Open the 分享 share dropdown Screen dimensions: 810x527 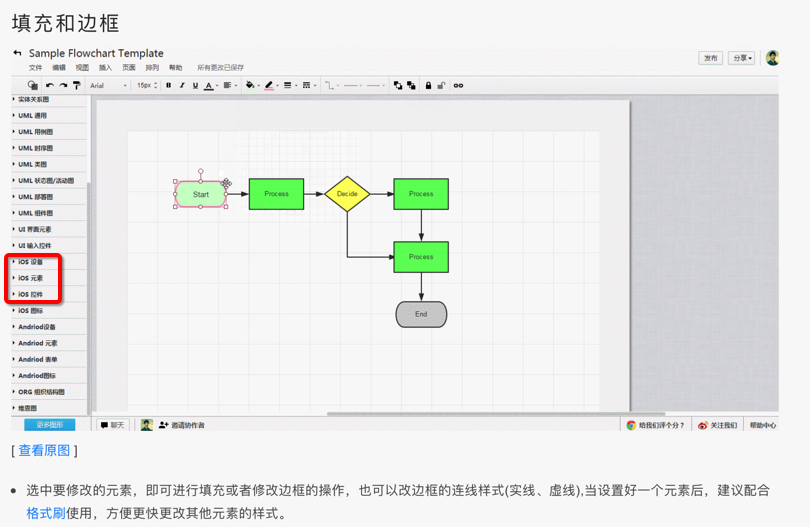click(742, 58)
